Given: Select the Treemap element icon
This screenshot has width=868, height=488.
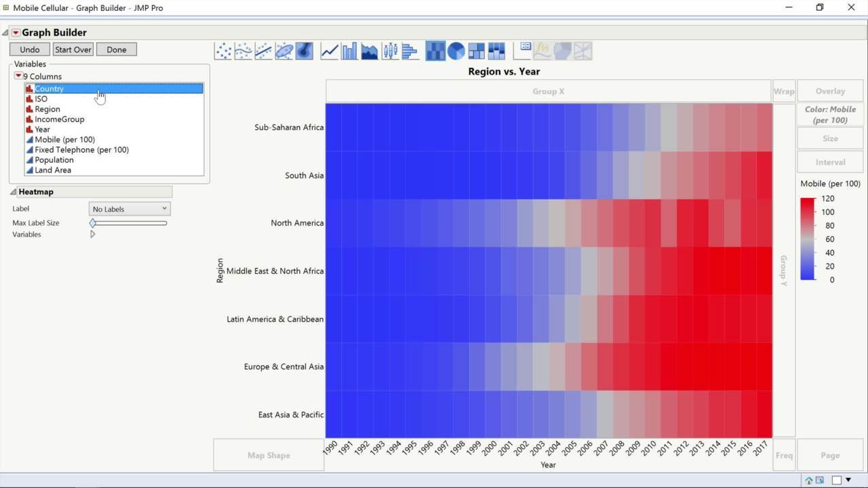Looking at the screenshot, I should pos(475,50).
